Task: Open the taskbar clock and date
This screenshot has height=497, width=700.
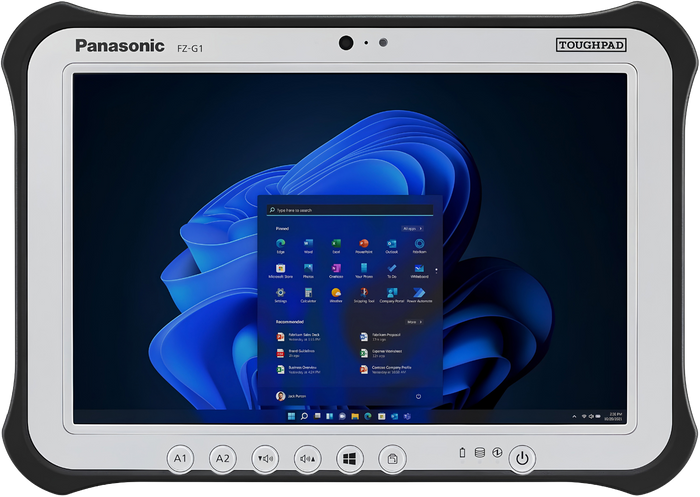Action: point(613,417)
